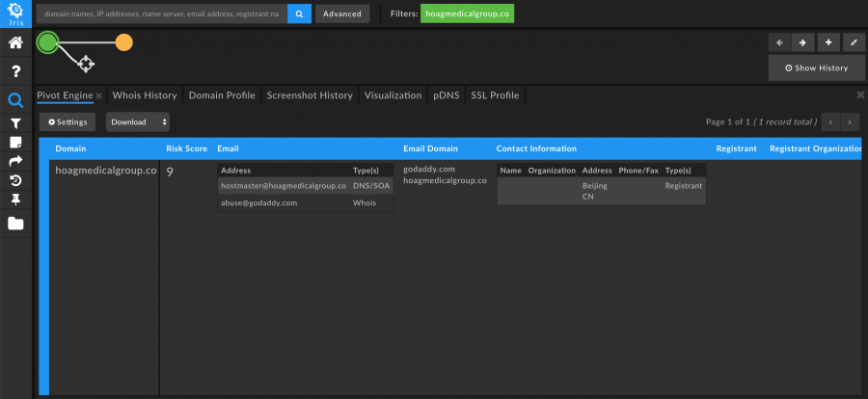Click the hoagmedicalgroup.co filter chip
868x399 pixels.
(467, 13)
